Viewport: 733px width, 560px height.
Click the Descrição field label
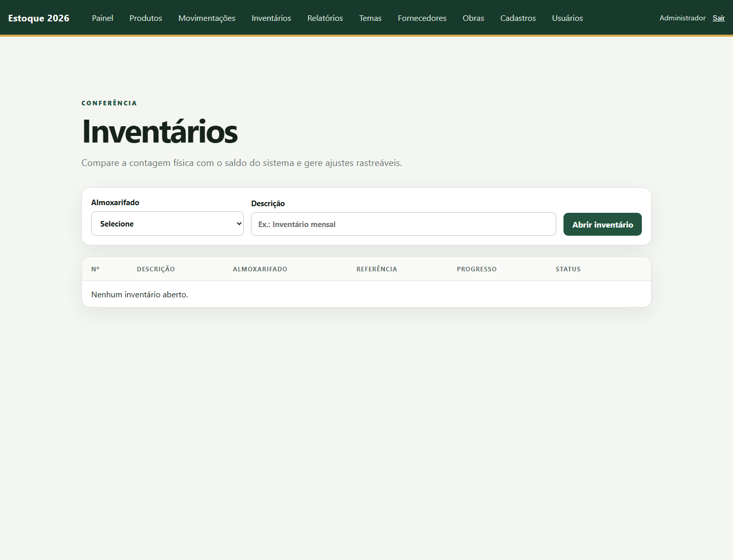tap(268, 203)
